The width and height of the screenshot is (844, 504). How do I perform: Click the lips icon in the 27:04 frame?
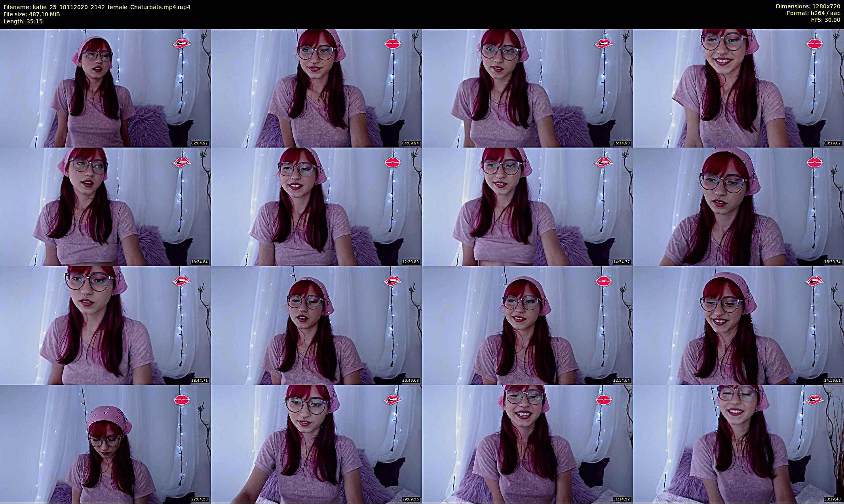coord(182,400)
